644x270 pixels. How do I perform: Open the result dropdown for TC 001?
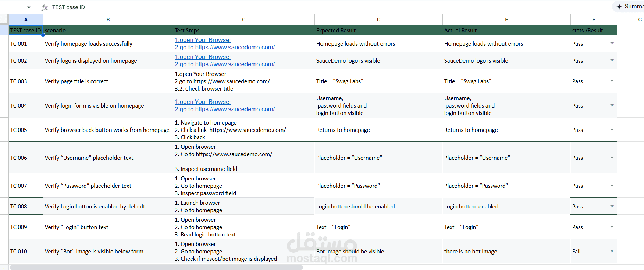(612, 43)
